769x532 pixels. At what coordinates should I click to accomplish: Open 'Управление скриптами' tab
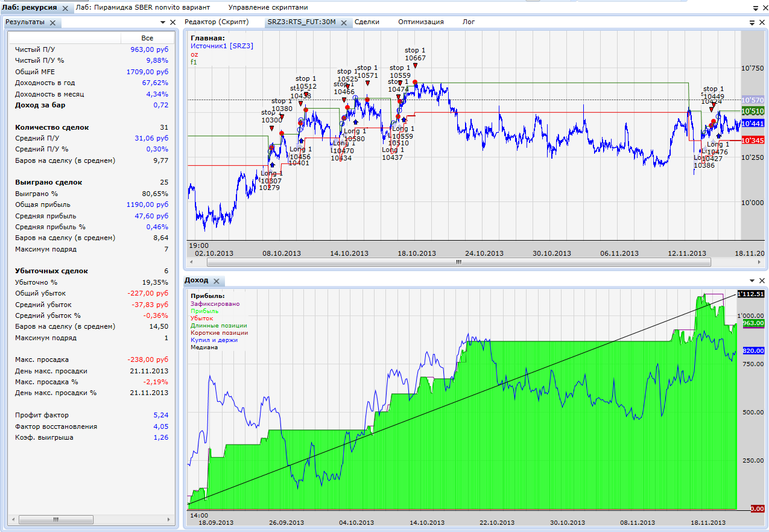click(x=268, y=8)
